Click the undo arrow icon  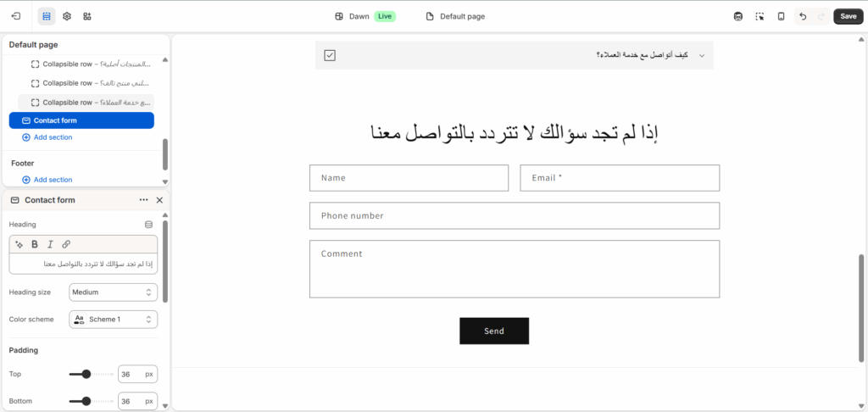click(x=803, y=16)
